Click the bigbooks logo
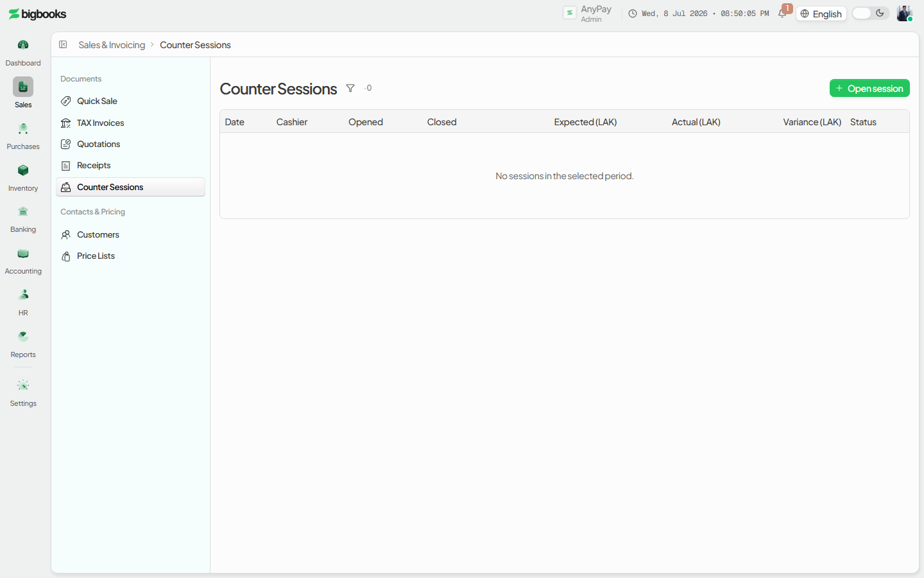924x578 pixels. pos(37,14)
